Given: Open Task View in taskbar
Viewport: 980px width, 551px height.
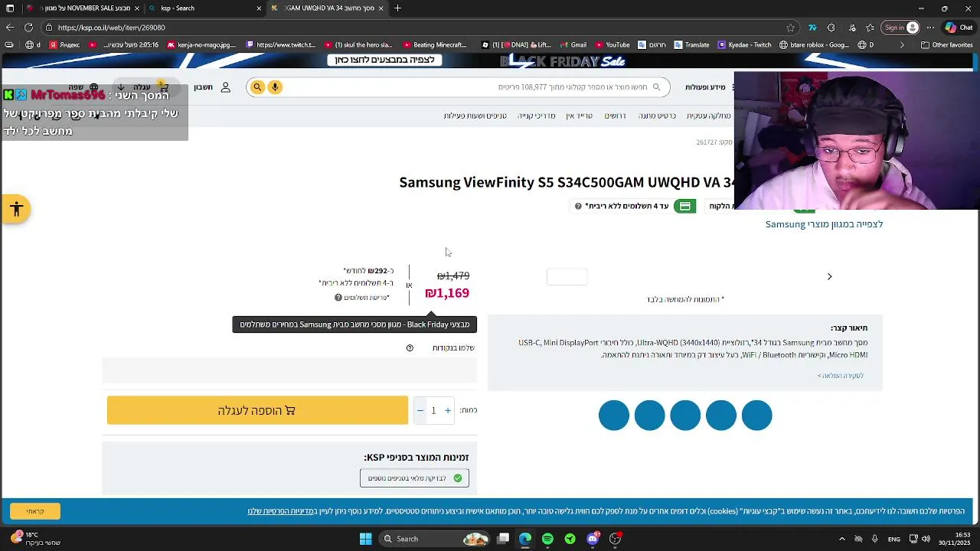Looking at the screenshot, I should 503,539.
